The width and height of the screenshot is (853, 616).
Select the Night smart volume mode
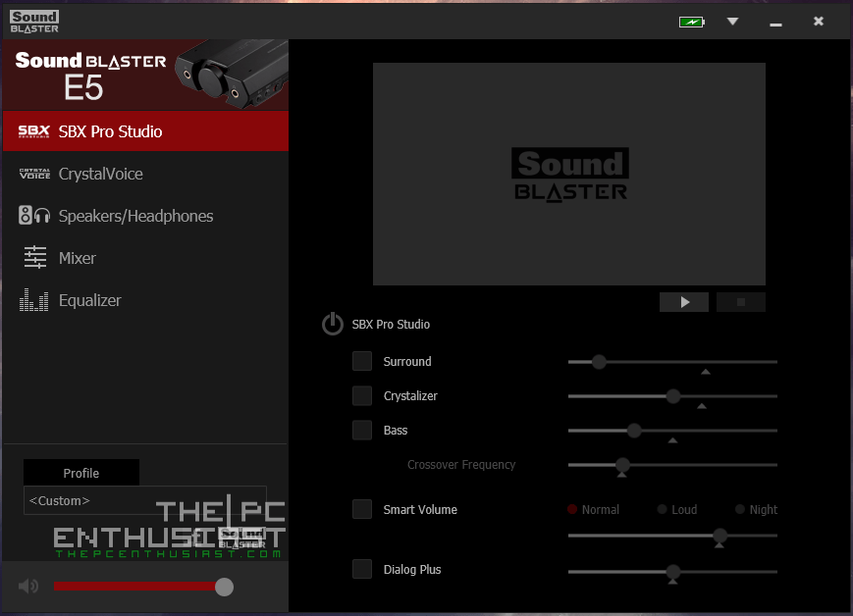point(756,509)
